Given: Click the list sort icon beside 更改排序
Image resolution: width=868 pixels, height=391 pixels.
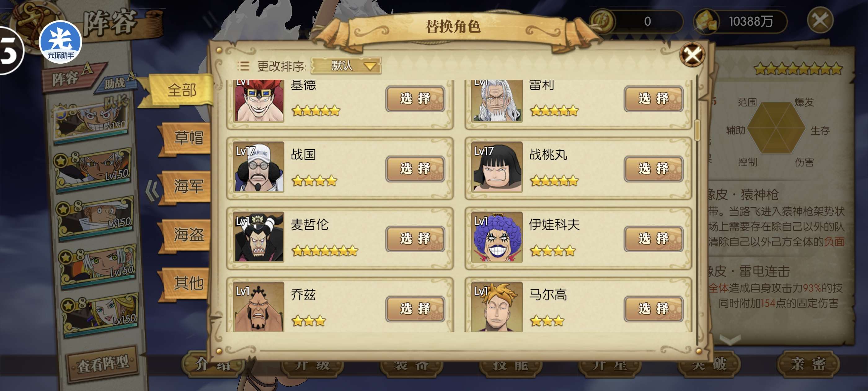Looking at the screenshot, I should [x=243, y=66].
